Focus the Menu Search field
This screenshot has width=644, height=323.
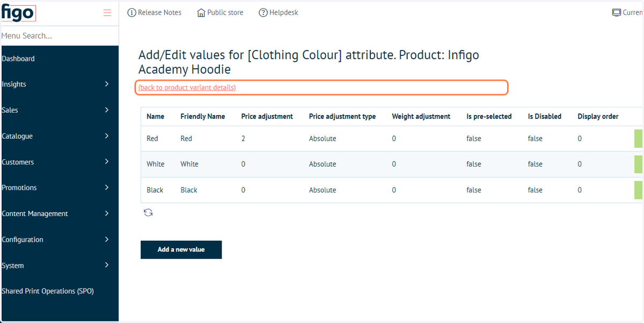[59, 36]
